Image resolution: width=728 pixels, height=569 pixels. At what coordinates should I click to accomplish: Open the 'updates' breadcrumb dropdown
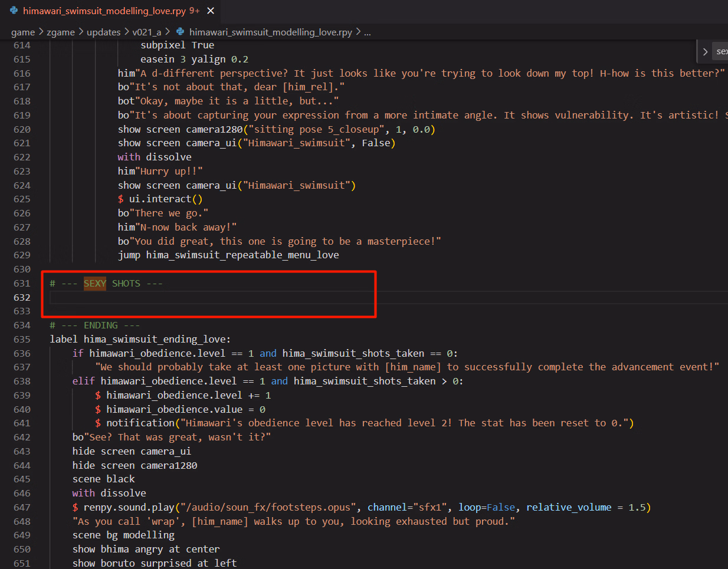click(x=103, y=32)
